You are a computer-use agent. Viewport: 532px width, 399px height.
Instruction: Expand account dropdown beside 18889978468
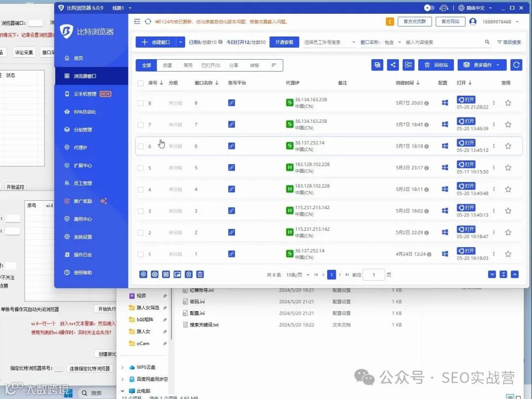tap(517, 22)
